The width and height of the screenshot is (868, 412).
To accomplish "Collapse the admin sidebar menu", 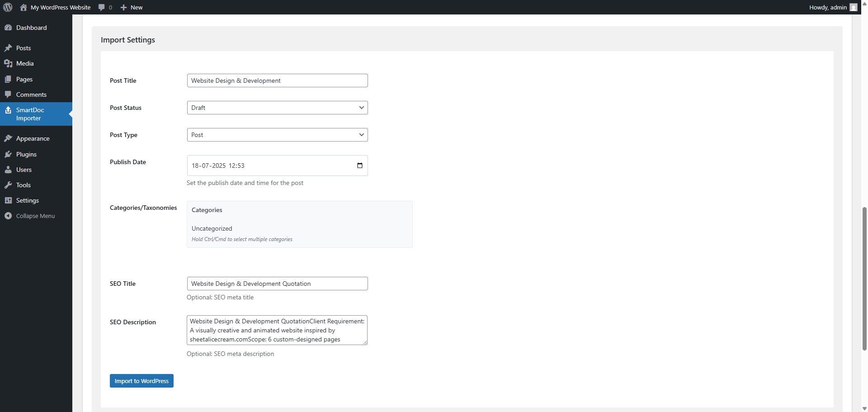I will click(x=35, y=216).
